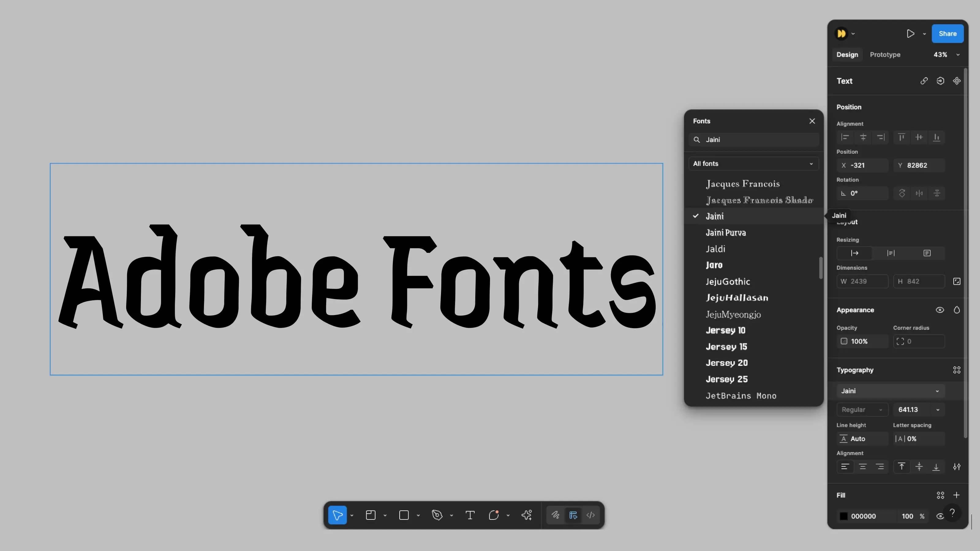Open the 43% zoom dropdown
Screen dimensions: 980x551
coord(946,55)
